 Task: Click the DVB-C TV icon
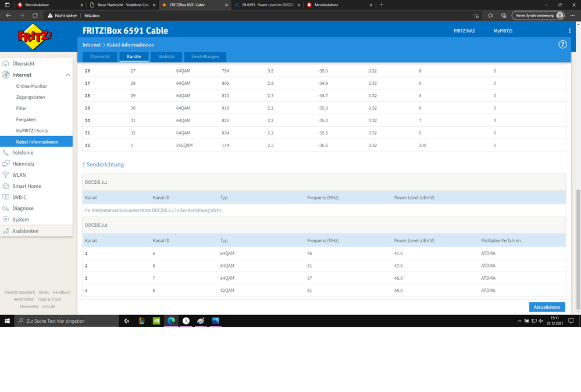click(6, 197)
